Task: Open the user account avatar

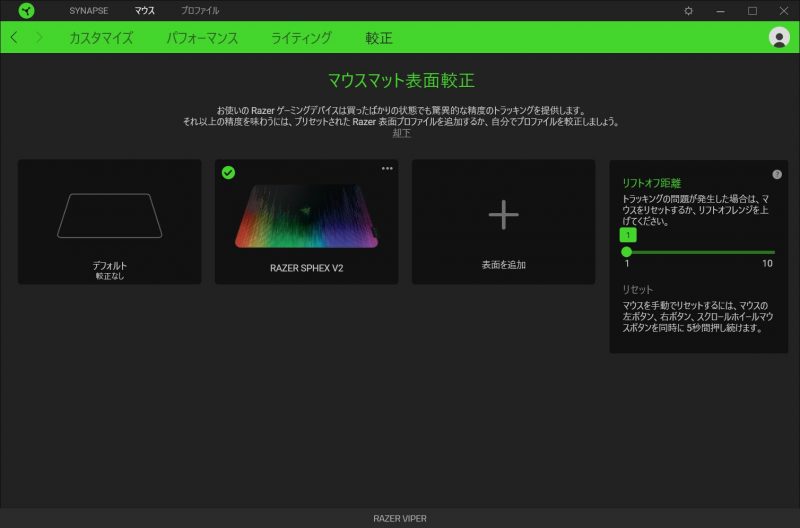Action: tap(779, 37)
